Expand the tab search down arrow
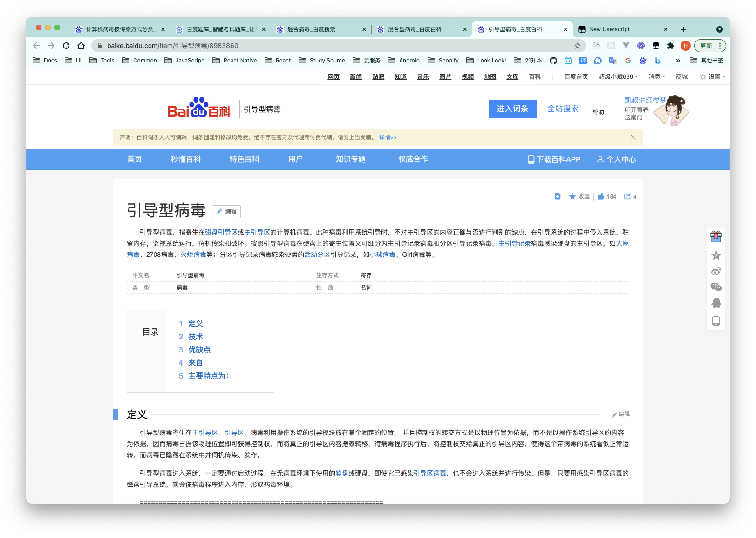 coord(720,29)
